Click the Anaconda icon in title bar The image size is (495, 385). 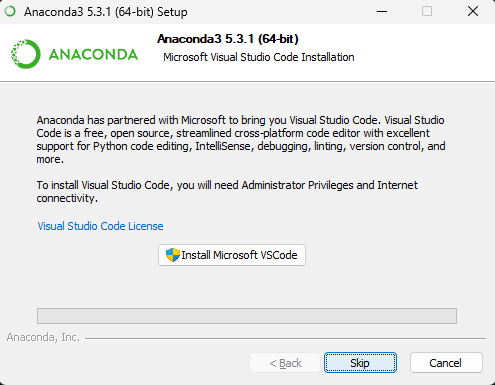point(10,11)
